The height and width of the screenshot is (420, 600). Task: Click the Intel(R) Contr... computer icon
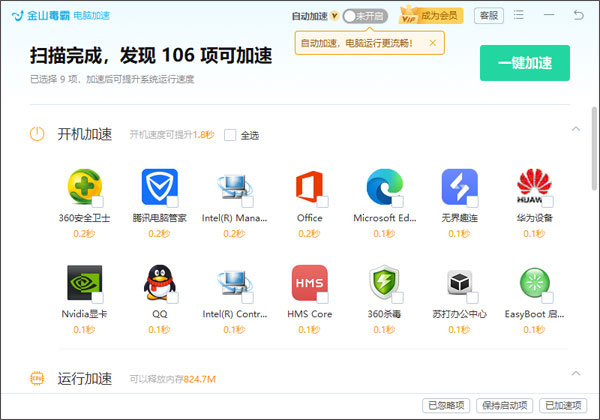coord(235,283)
